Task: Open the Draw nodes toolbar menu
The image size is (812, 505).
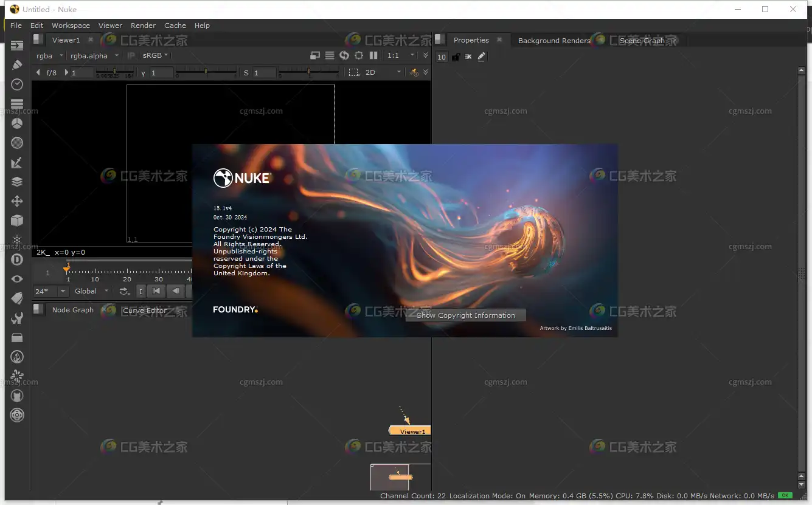Action: coord(17,65)
